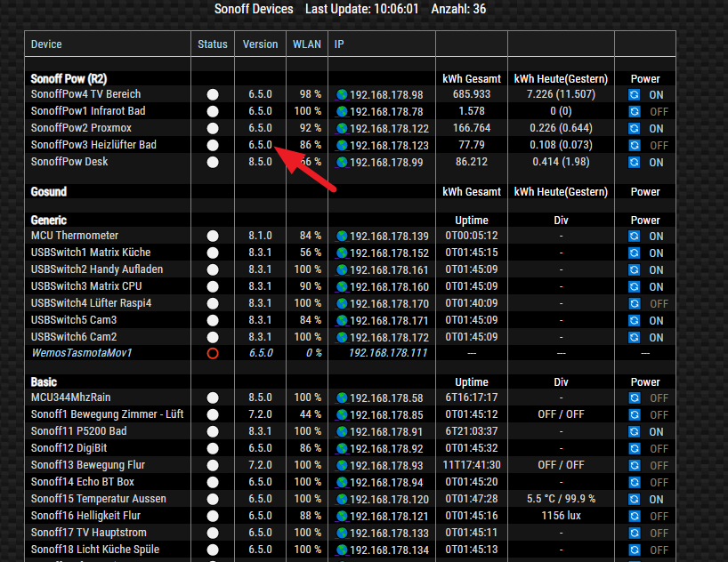Click the status circle for SonoffPow4 TV Bereich
Image resolution: width=728 pixels, height=562 pixels.
point(213,94)
